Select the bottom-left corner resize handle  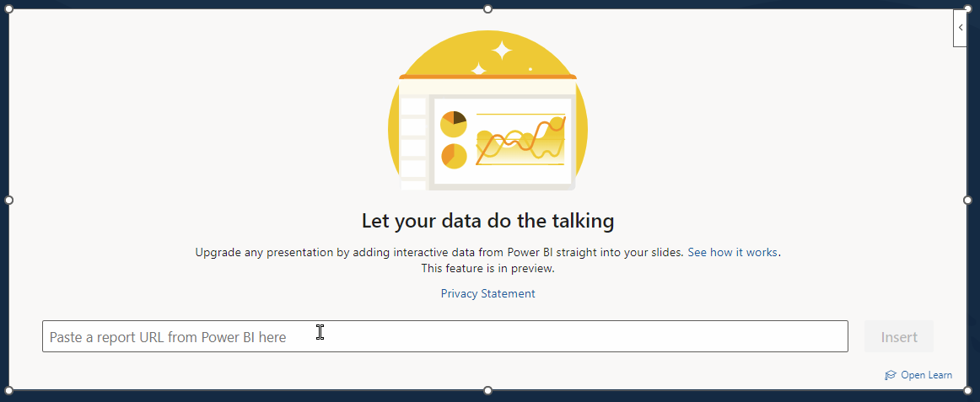coord(8,391)
